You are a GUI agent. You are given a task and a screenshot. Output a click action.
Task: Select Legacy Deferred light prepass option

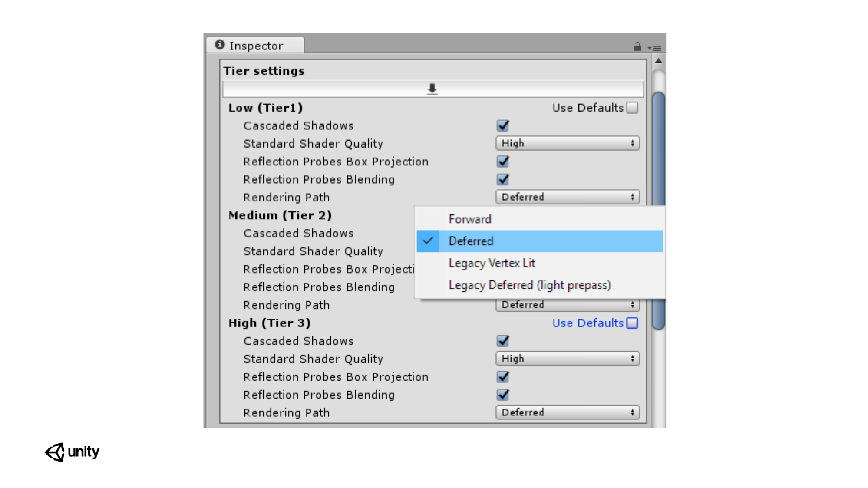click(x=530, y=284)
